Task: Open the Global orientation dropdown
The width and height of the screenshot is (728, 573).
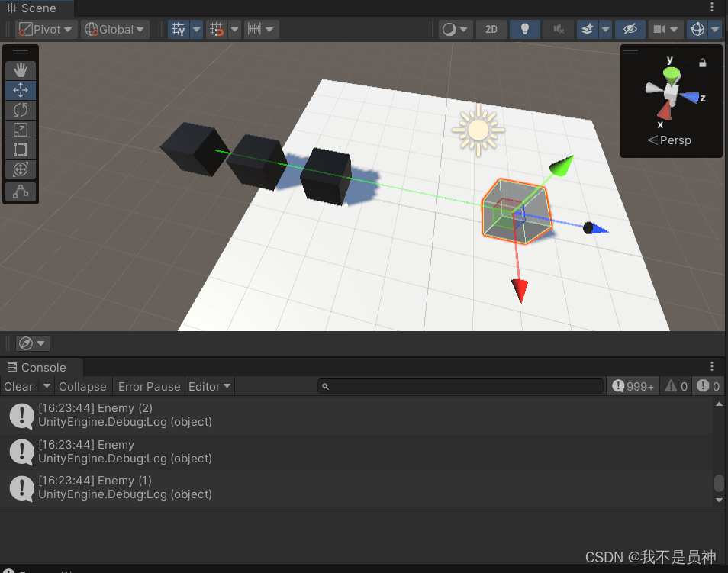Action: pos(114,29)
